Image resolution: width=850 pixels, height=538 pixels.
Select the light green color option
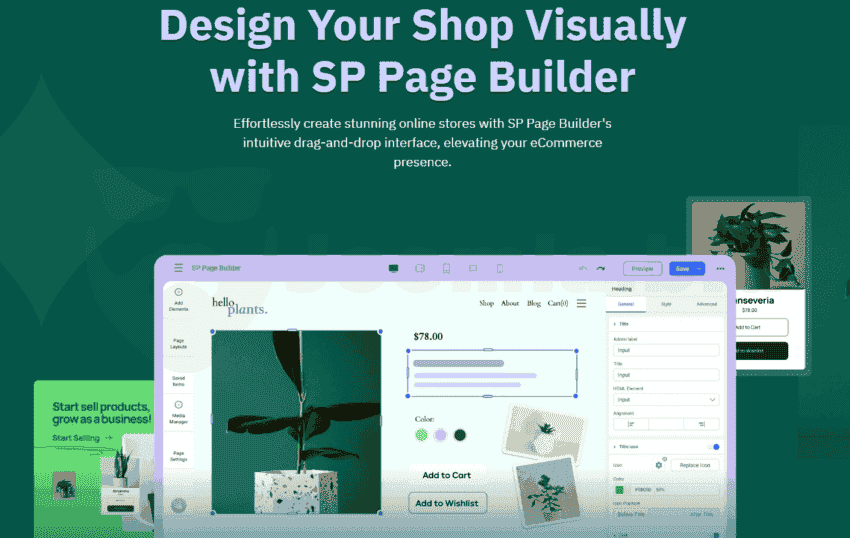(x=421, y=435)
